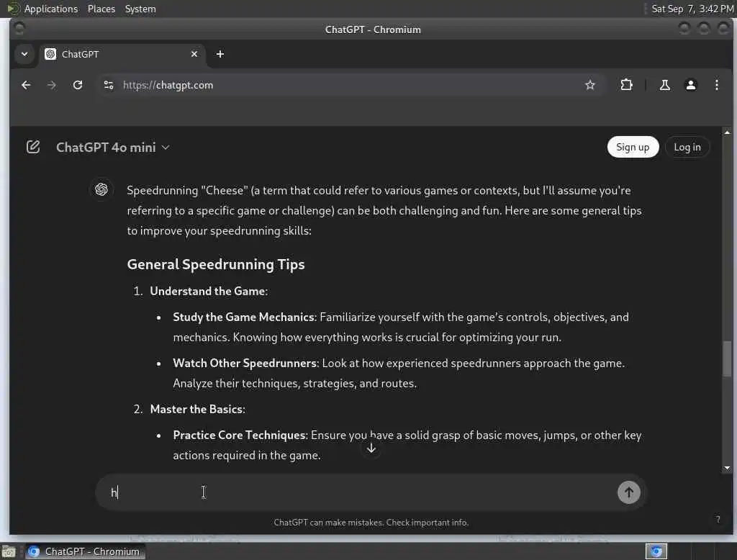This screenshot has height=560, width=737.
Task: Click the 'Practice Core Techniques' text
Action: click(x=239, y=435)
